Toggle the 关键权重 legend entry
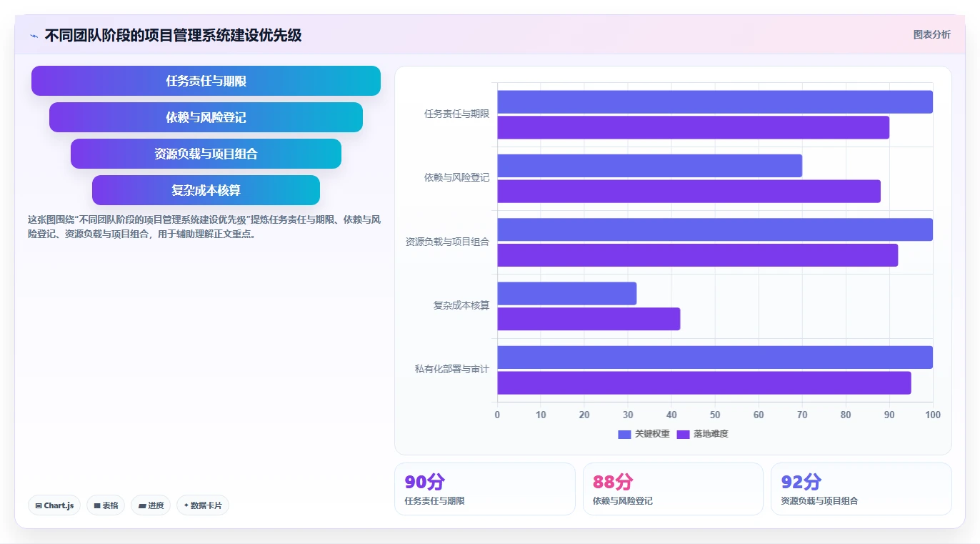Screen dimensions: 980x544 (644, 434)
